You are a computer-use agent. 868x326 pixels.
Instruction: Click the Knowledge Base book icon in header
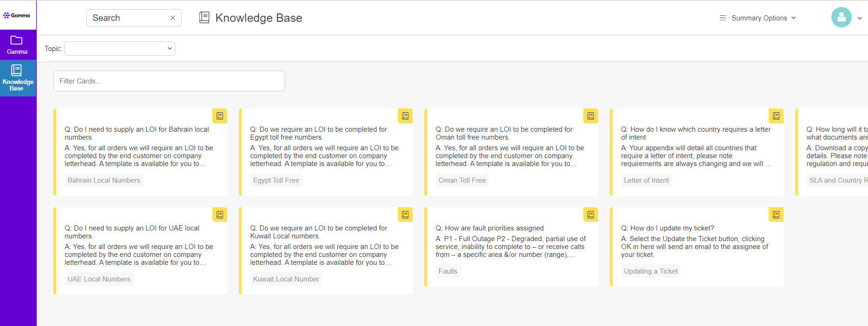[204, 18]
